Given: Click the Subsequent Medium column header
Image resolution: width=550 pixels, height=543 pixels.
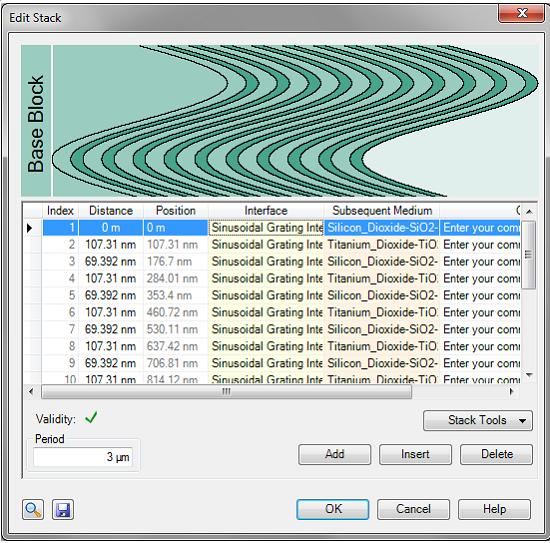Looking at the screenshot, I should pyautogui.click(x=382, y=210).
